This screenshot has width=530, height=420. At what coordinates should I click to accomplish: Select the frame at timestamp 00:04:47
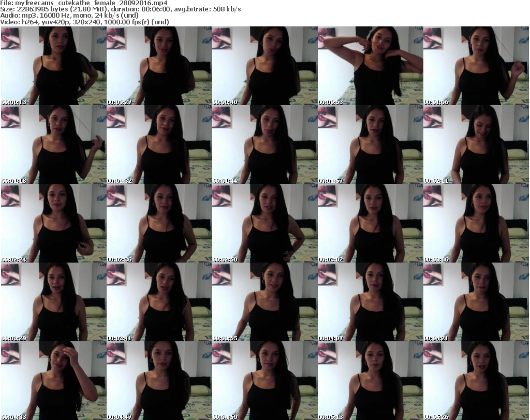(159, 381)
